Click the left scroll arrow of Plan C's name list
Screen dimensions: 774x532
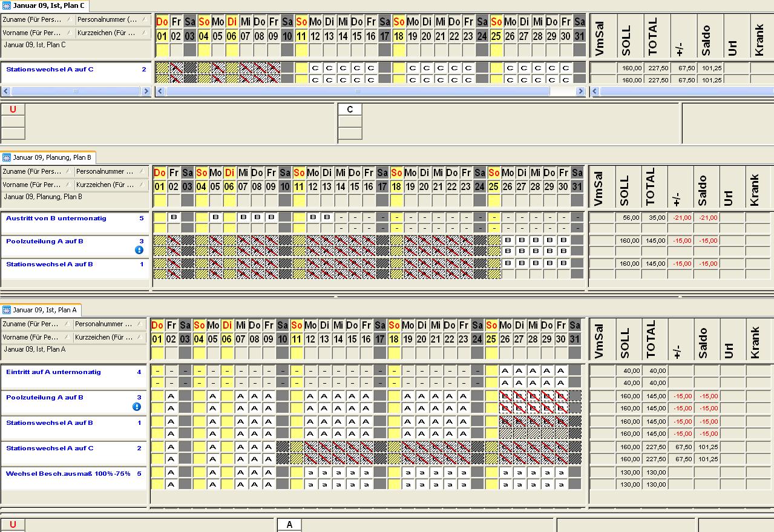tap(5, 91)
